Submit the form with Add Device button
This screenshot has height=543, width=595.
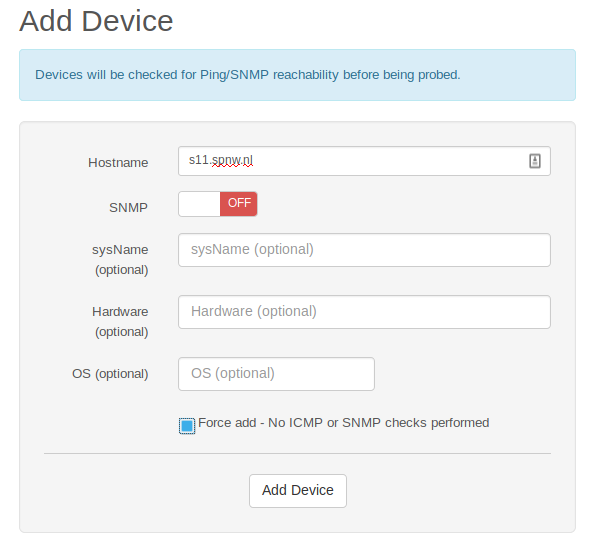pos(298,491)
